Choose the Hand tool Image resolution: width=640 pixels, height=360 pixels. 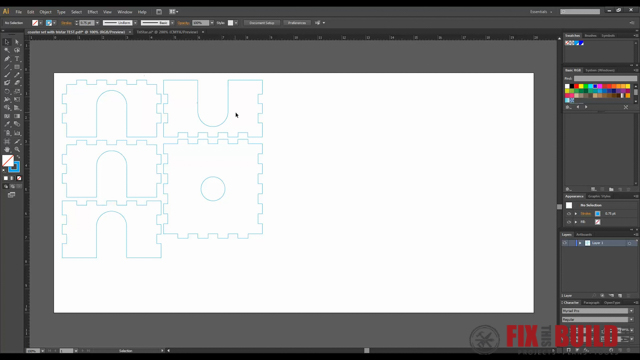(7, 149)
